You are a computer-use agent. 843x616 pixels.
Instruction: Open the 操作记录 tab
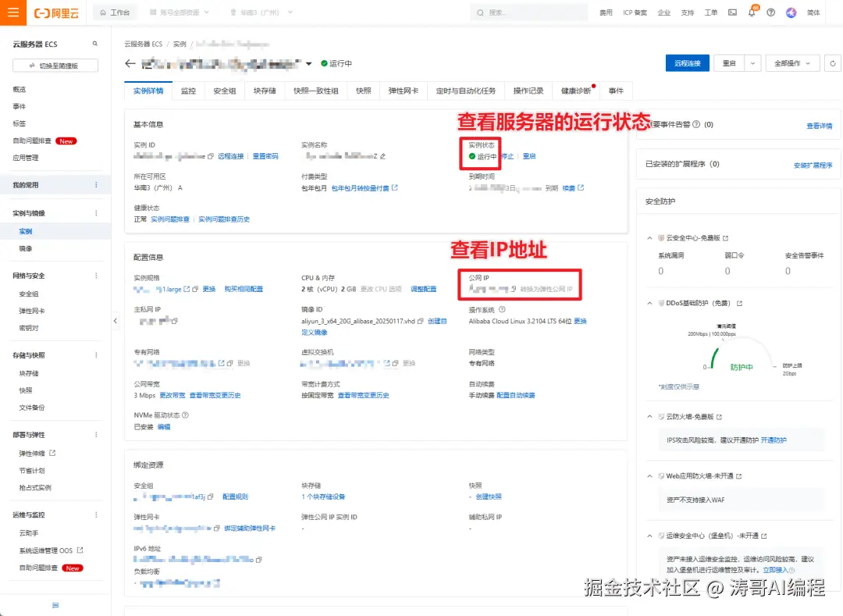(x=528, y=91)
